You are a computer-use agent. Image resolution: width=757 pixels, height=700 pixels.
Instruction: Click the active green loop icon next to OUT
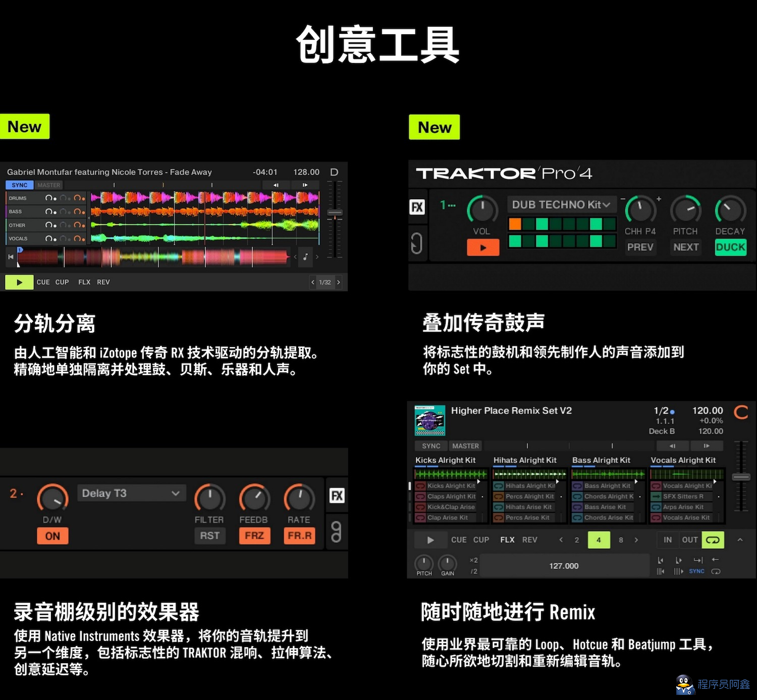[x=713, y=540]
